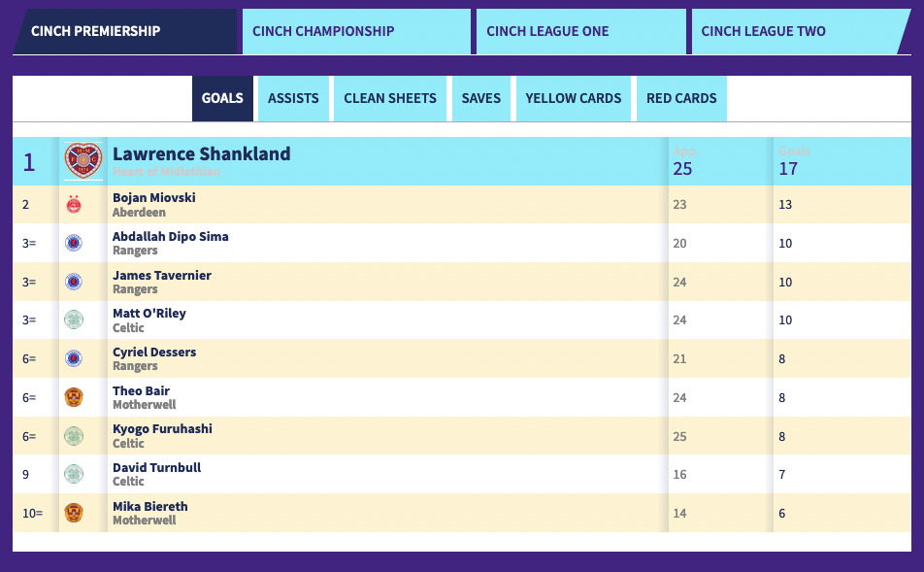Screen dimensions: 924x572
Task: Click the Celtic crest beside Matt O'Riley
Action: (x=74, y=320)
